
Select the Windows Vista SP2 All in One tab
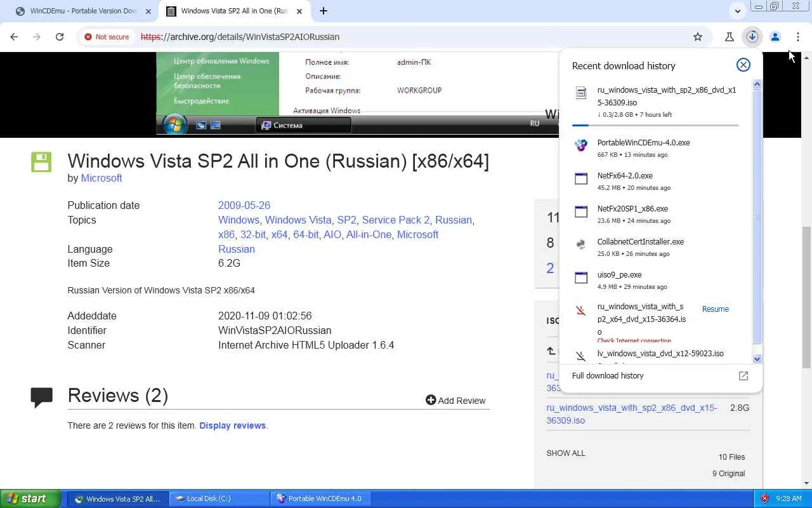[233, 11]
